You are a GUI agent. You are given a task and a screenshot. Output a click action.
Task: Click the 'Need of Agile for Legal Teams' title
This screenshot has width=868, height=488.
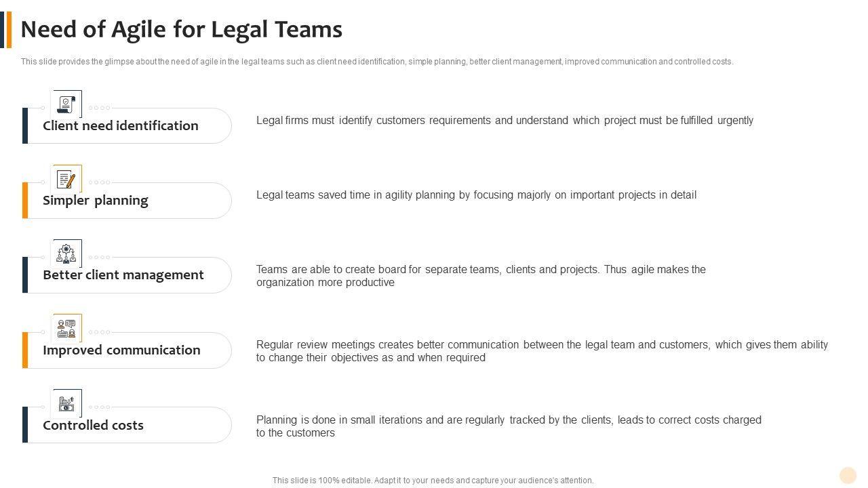pyautogui.click(x=182, y=30)
